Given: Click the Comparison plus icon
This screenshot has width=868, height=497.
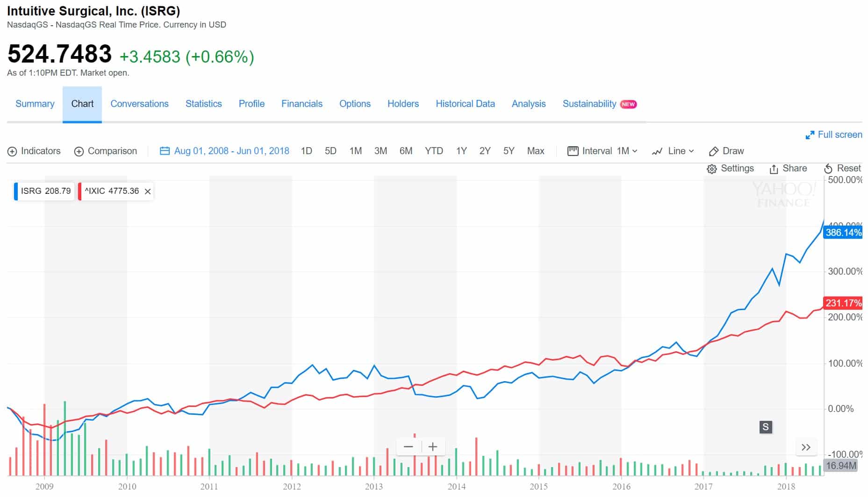Looking at the screenshot, I should (79, 151).
